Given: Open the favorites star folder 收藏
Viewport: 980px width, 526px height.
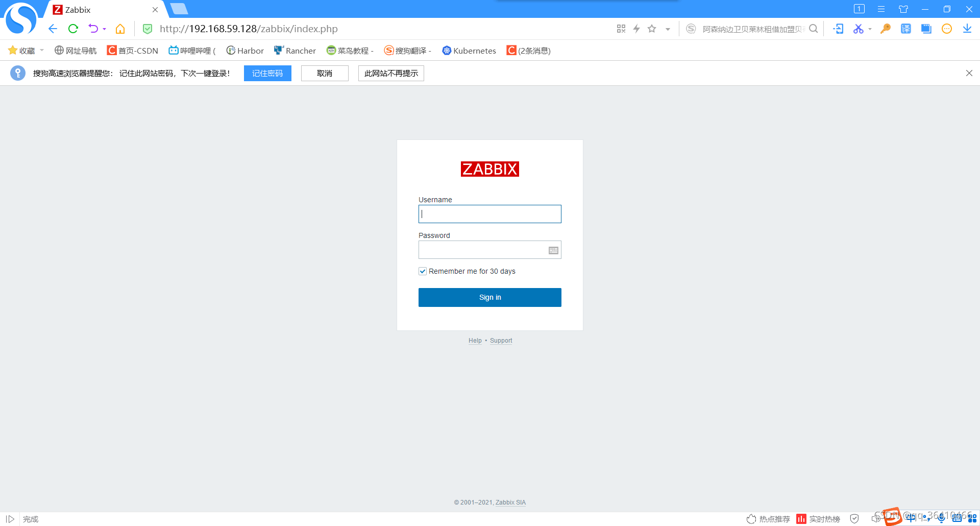Looking at the screenshot, I should (x=21, y=51).
